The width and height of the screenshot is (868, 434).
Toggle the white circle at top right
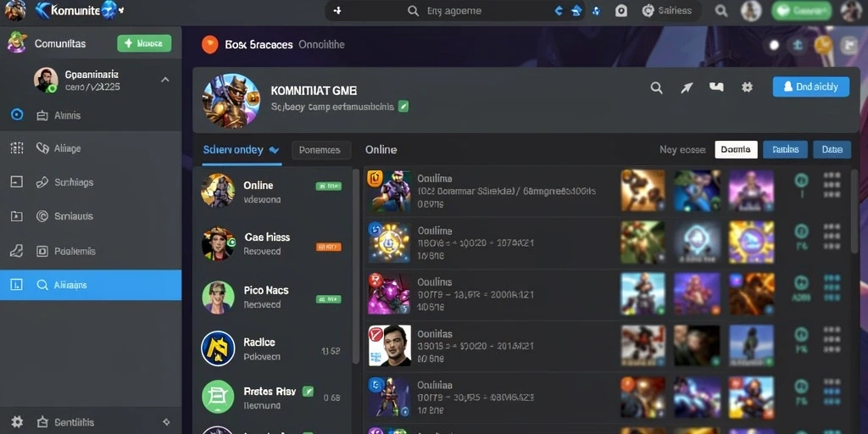(775, 46)
